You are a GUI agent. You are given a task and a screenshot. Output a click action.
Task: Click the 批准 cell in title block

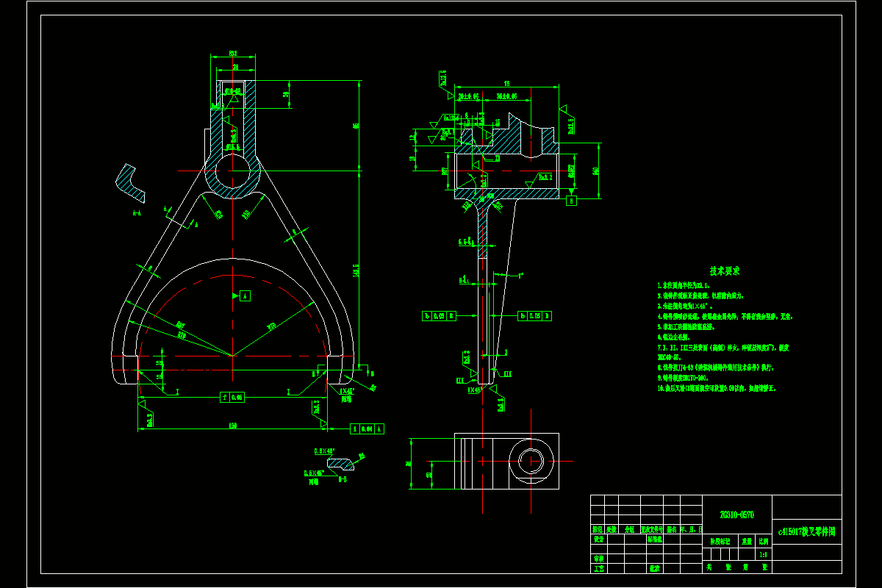coord(654,568)
